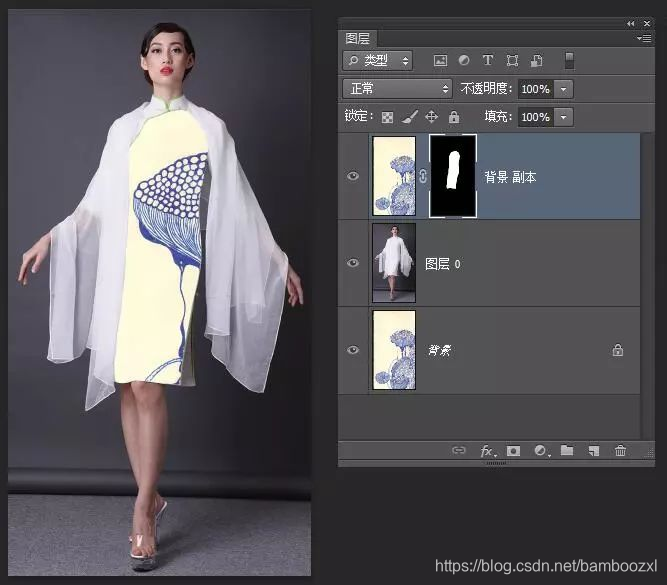
Task: Open the opacity slider dropdown arrow
Action: pyautogui.click(x=564, y=89)
